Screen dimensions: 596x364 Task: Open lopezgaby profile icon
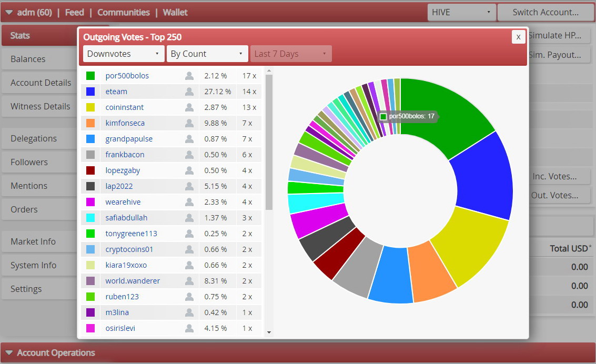(x=189, y=170)
